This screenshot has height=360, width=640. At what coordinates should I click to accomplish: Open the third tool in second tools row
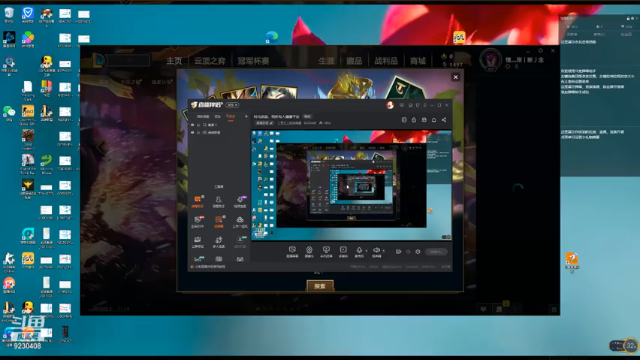240,222
